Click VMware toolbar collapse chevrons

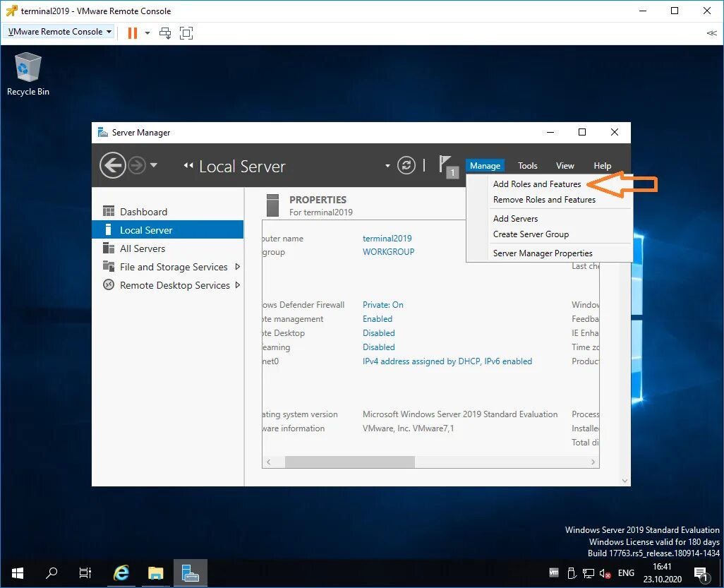(x=711, y=32)
